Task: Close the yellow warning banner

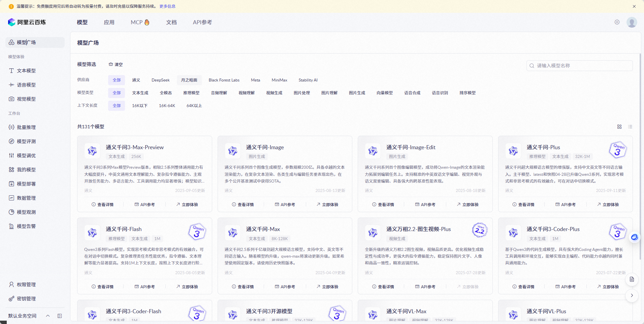Action: point(634,6)
